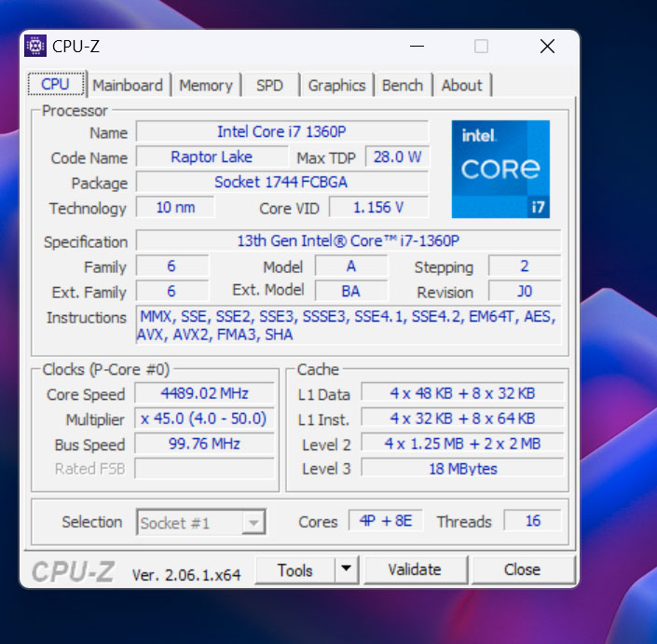Click the Threads value '16'
This screenshot has width=657, height=644.
click(x=532, y=521)
